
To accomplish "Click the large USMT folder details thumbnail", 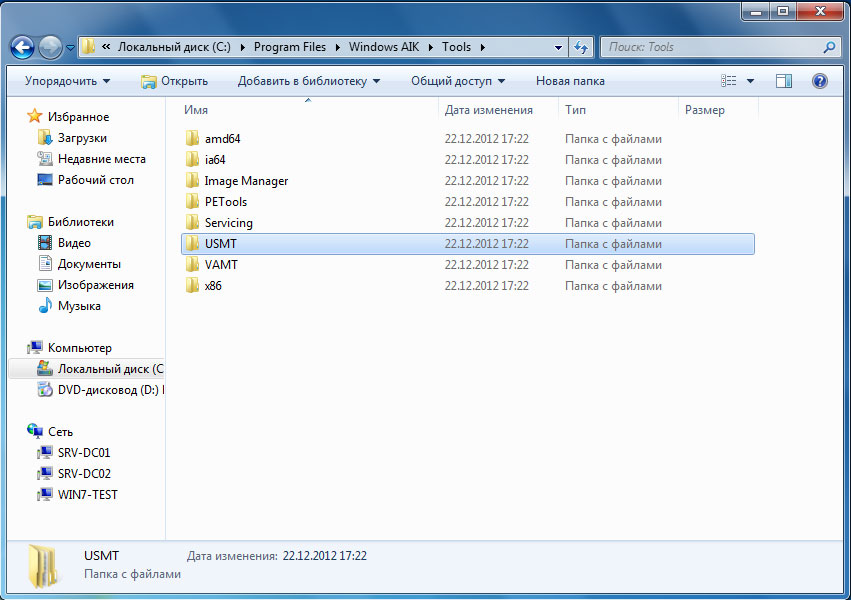I will click(43, 566).
